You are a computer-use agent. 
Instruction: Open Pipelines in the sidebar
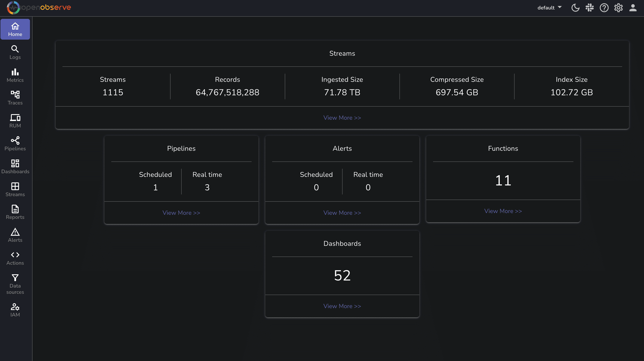(15, 144)
